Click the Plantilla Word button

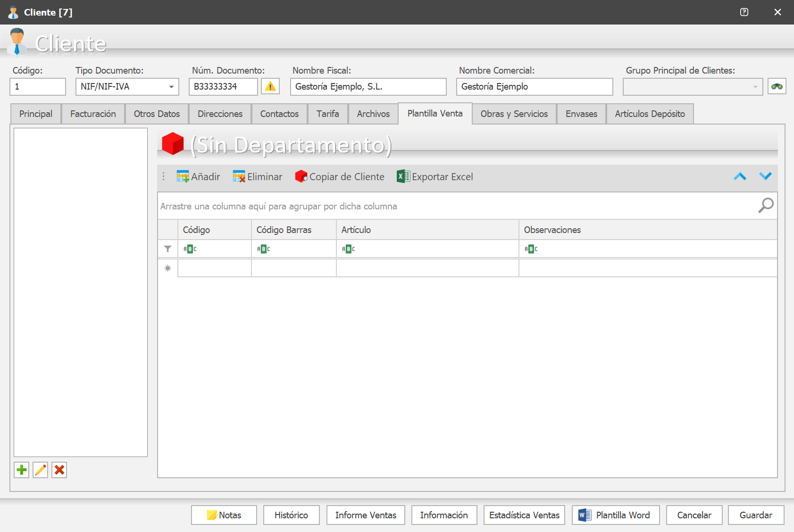[616, 515]
